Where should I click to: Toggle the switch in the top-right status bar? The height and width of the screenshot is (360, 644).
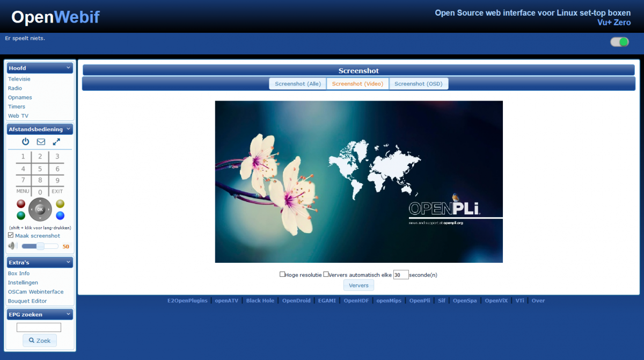(x=619, y=41)
